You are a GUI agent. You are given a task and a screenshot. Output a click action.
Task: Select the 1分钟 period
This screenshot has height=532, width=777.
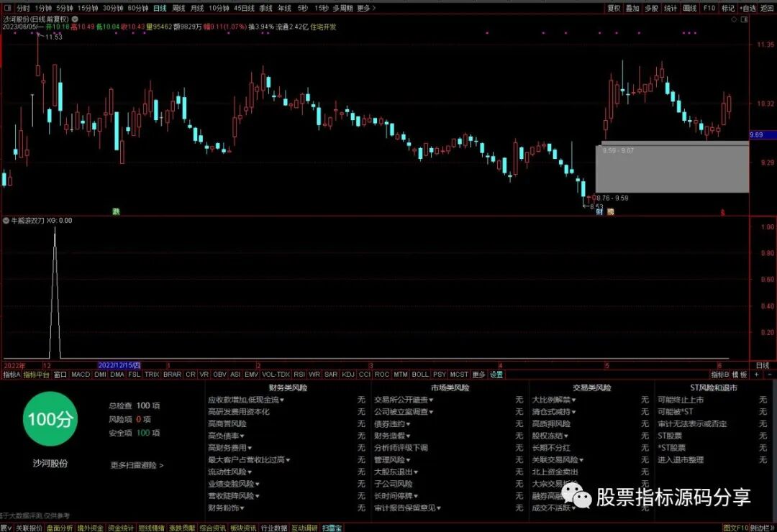44,8
